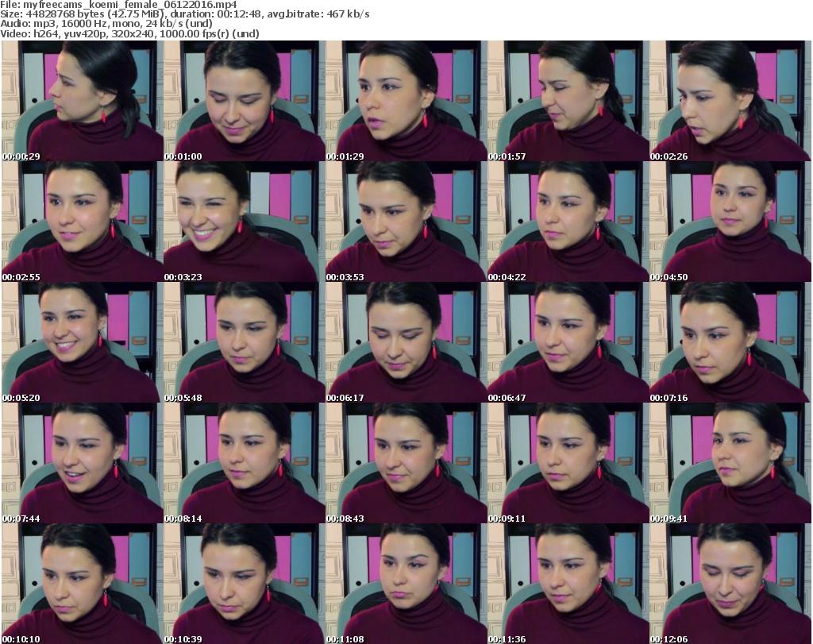Screen dimensions: 813x644
Task: Open the thumbnail at 00:02:55
Action: [x=83, y=222]
